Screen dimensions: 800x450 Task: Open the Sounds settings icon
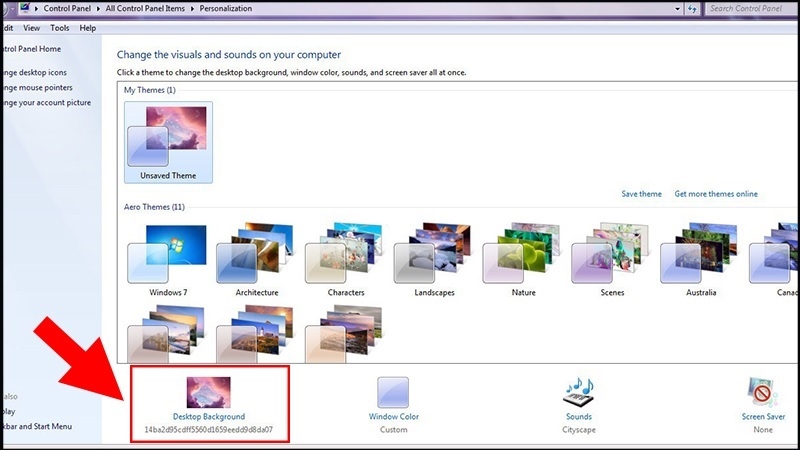tap(578, 391)
